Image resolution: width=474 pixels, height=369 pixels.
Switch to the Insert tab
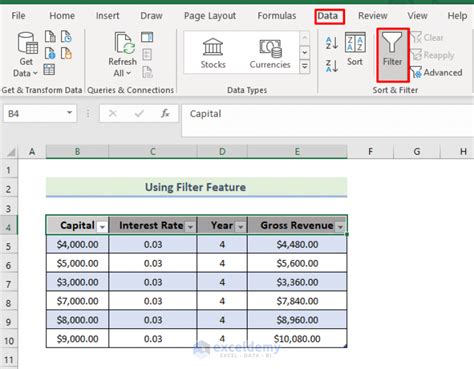point(107,16)
